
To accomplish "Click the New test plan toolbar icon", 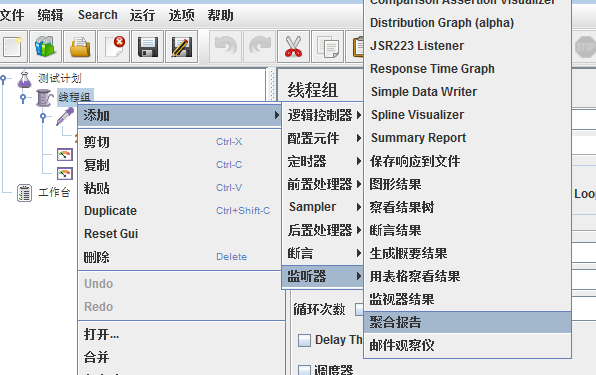I will click(x=13, y=47).
